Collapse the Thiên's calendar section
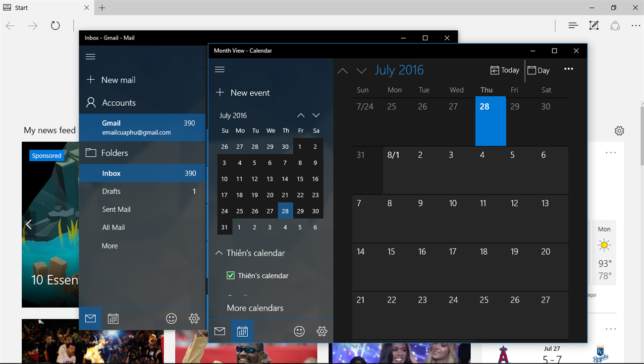The image size is (644, 364). click(219, 252)
